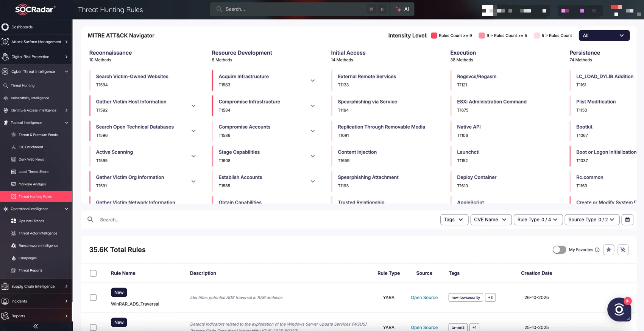Image resolution: width=644 pixels, height=331 pixels.
Task: Click the 9 > Rules Count >= 5 swatch
Action: tap(482, 36)
